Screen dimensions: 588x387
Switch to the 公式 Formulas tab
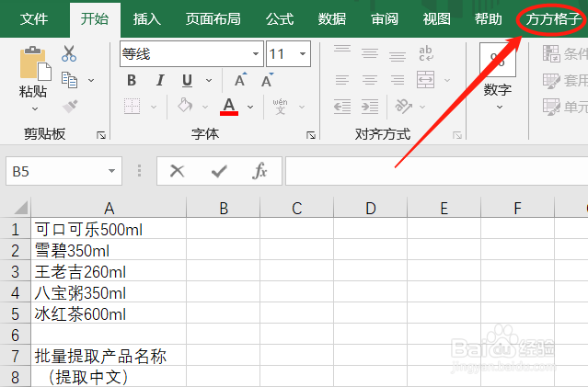[x=280, y=19]
